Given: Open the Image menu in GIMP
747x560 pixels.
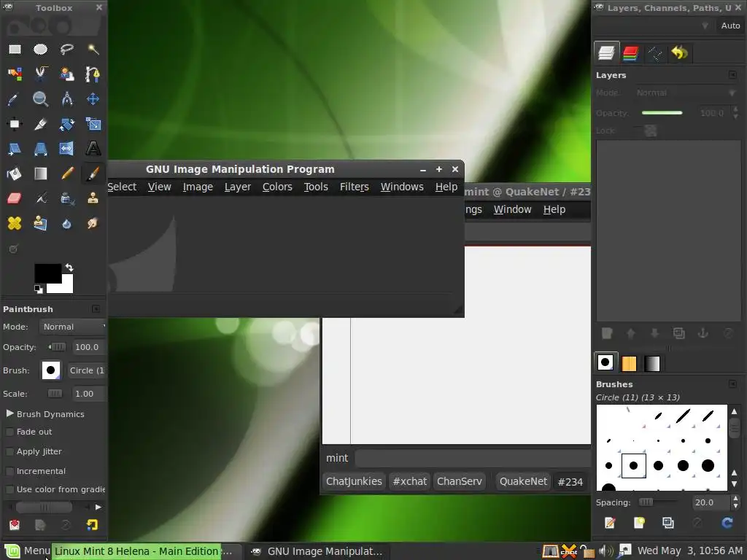Looking at the screenshot, I should (198, 187).
